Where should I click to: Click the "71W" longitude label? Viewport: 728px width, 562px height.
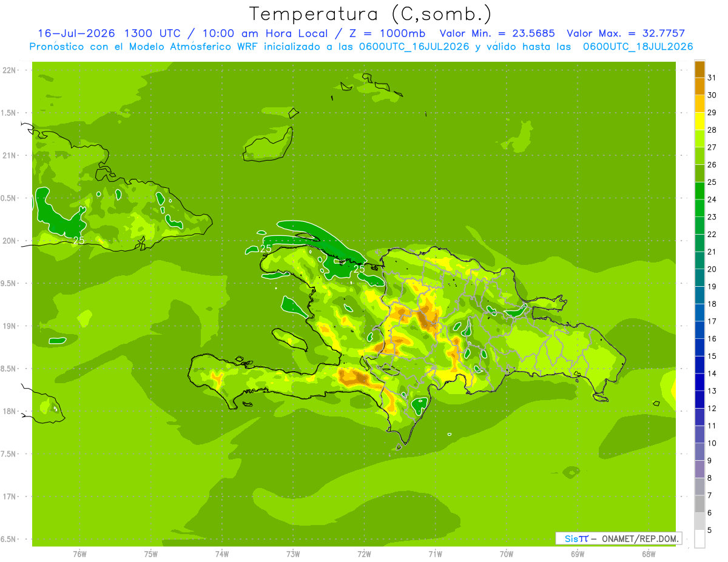tap(435, 555)
